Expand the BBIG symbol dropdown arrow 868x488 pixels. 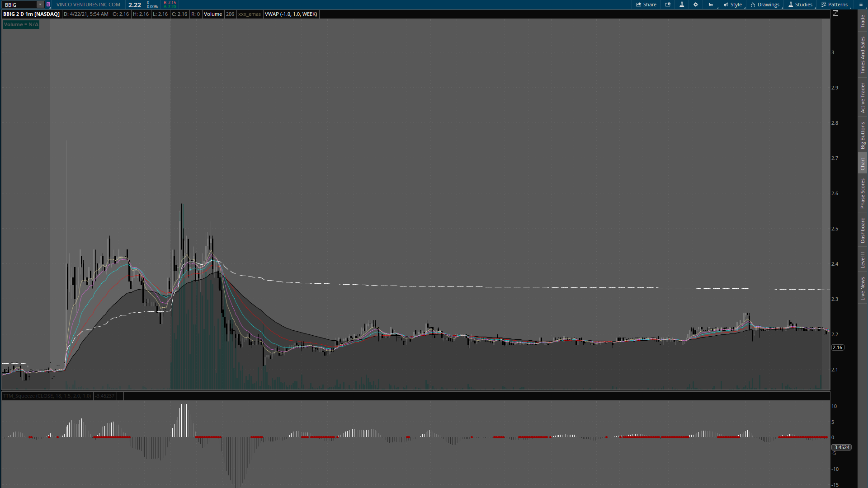40,5
